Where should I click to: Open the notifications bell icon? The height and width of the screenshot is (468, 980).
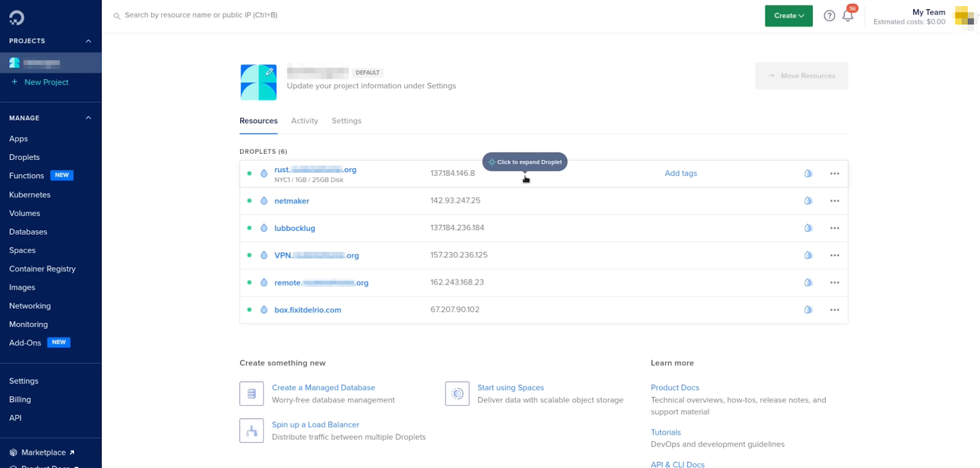pos(848,16)
